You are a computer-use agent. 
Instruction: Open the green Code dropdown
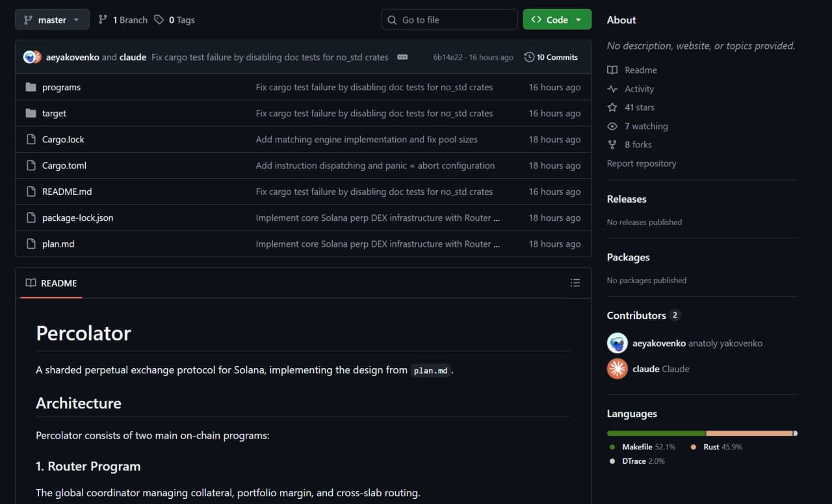(557, 20)
